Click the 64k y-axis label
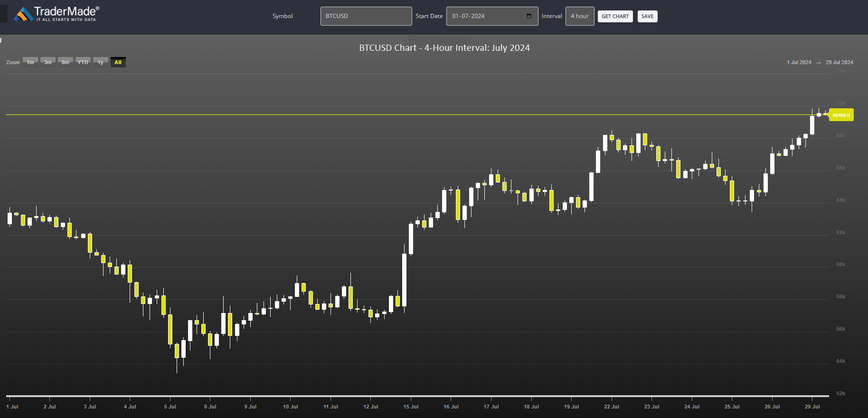Image resolution: width=868 pixels, height=418 pixels. point(840,200)
